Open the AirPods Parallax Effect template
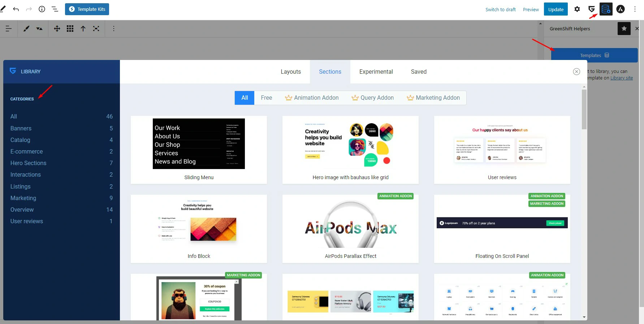644x324 pixels. [350, 229]
